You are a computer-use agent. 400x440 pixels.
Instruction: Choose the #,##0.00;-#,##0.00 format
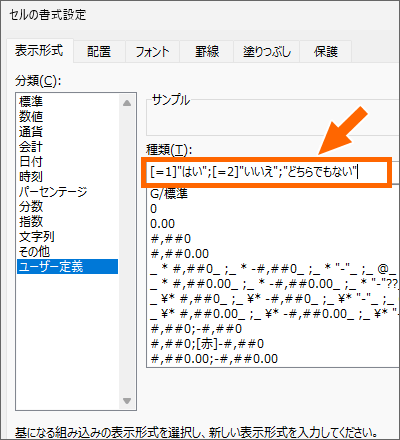tap(273, 359)
